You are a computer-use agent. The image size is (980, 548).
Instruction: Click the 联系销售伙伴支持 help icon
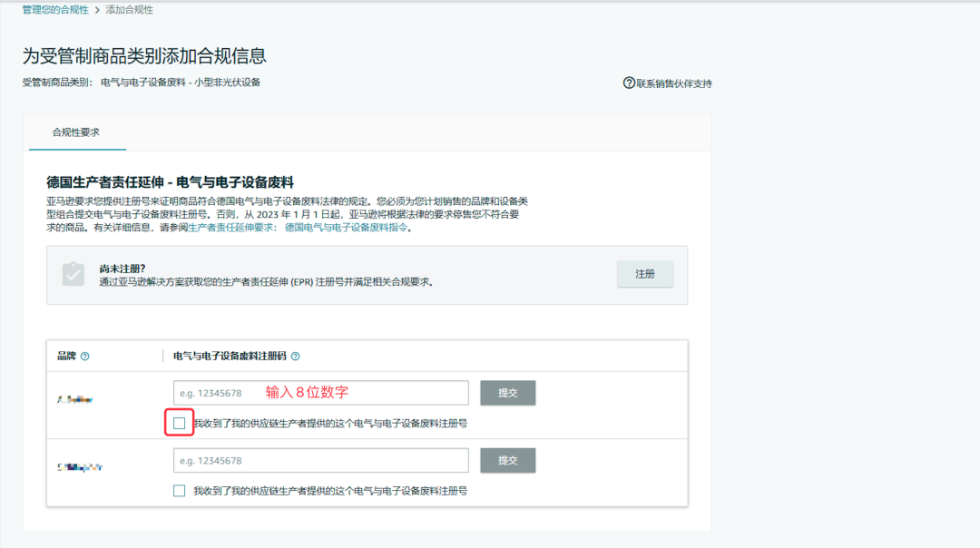tap(629, 83)
